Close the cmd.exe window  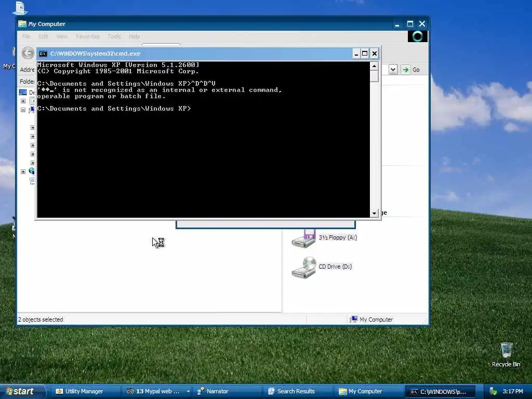tap(374, 54)
